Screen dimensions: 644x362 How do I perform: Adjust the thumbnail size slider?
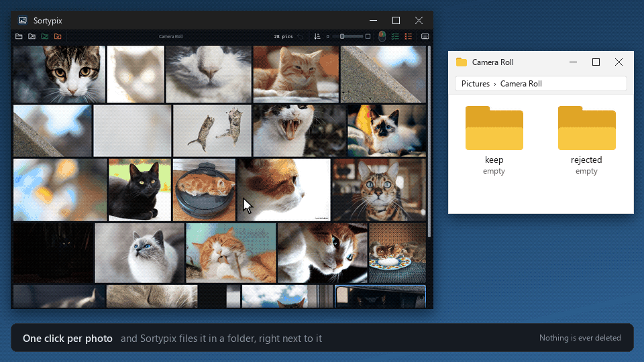point(347,36)
